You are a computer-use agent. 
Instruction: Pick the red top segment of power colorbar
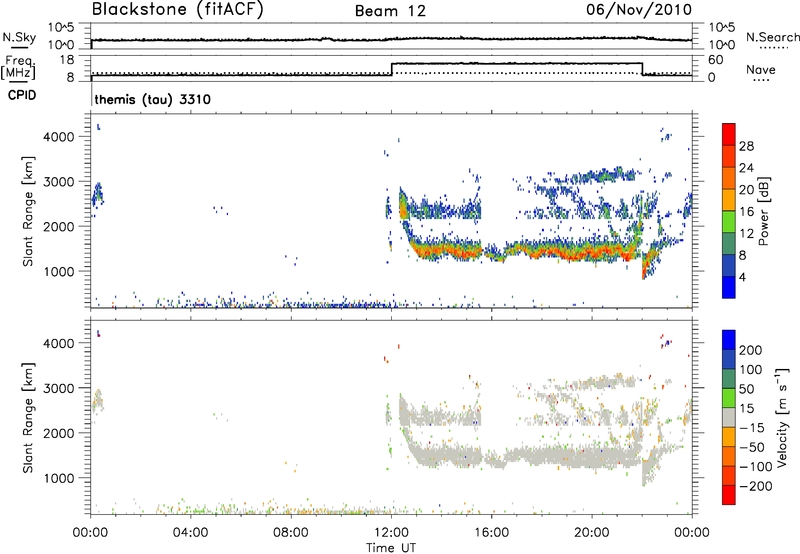(729, 134)
